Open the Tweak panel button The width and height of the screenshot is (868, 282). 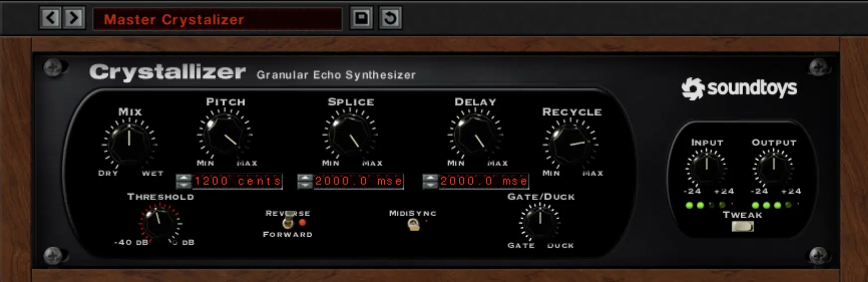(x=743, y=227)
